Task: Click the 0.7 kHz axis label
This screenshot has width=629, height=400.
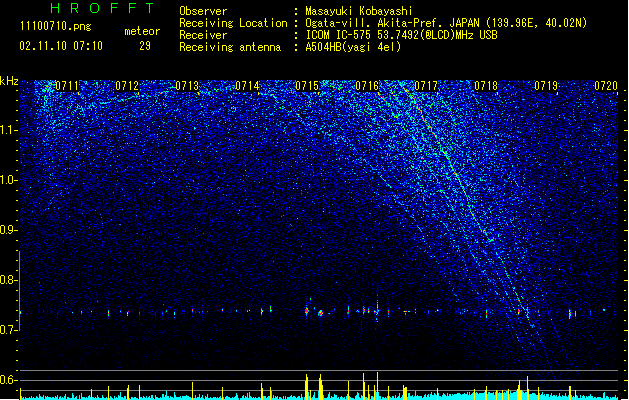Action: [x=8, y=330]
